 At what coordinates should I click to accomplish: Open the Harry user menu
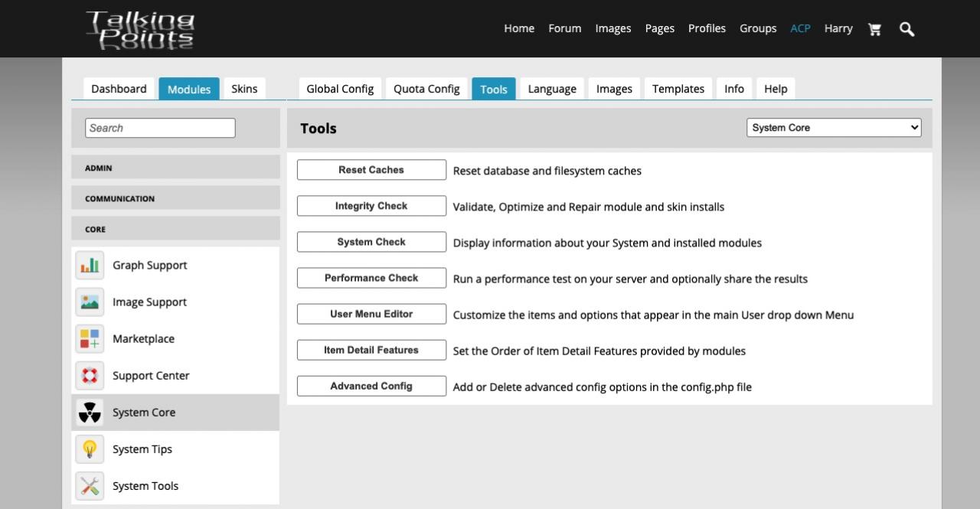coord(838,28)
